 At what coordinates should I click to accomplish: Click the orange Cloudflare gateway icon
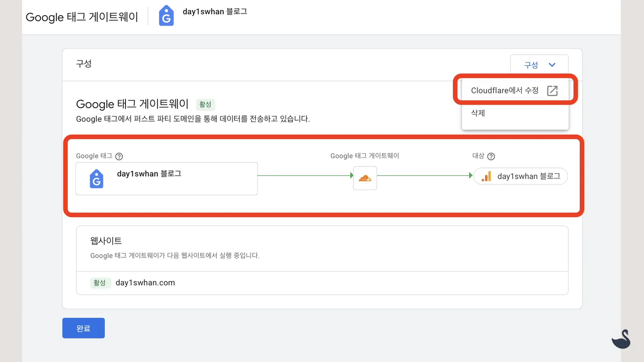[x=365, y=178]
